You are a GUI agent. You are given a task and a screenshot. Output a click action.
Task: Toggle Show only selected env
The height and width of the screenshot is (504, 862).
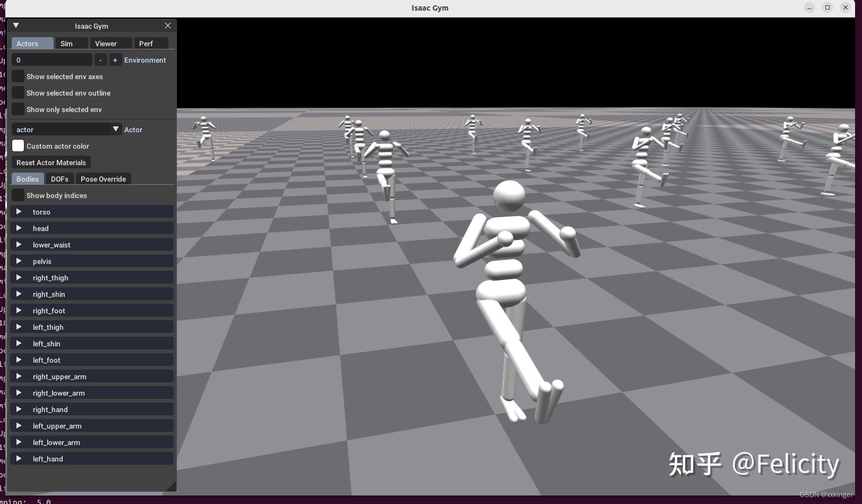click(x=18, y=109)
